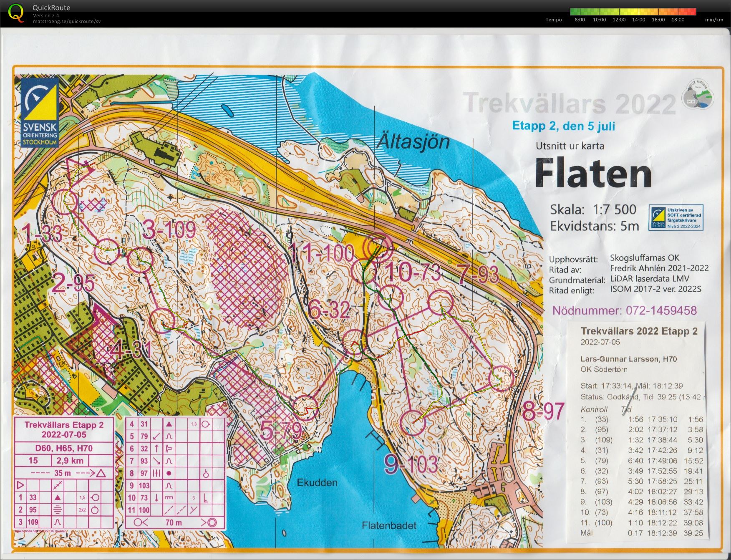The height and width of the screenshot is (560, 731).
Task: Click the '2,9 km' course length cell
Action: [x=70, y=460]
